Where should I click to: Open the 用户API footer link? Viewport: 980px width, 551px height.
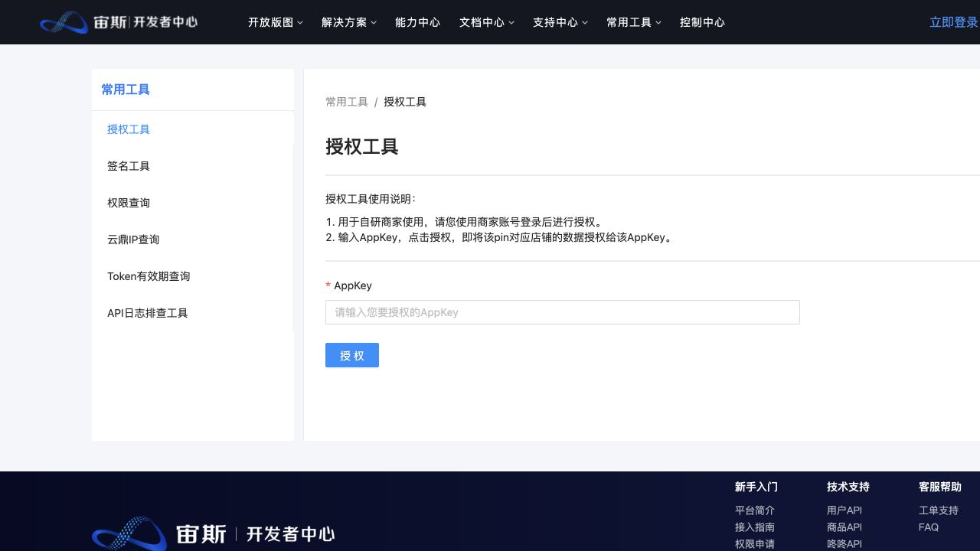pos(844,510)
